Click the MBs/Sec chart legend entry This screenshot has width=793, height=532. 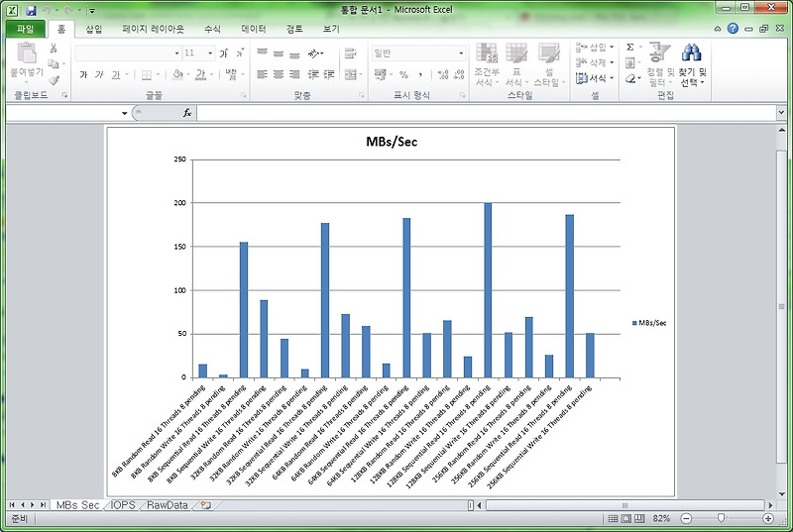(649, 323)
